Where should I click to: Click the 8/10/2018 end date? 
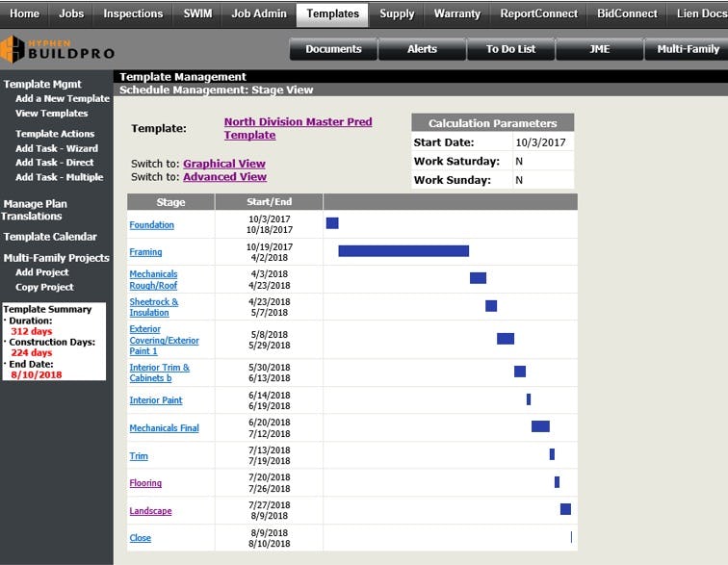pos(37,374)
